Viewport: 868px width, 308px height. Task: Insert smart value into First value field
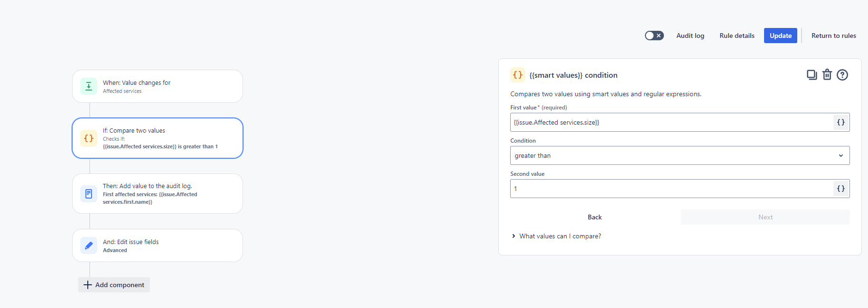[x=841, y=122]
